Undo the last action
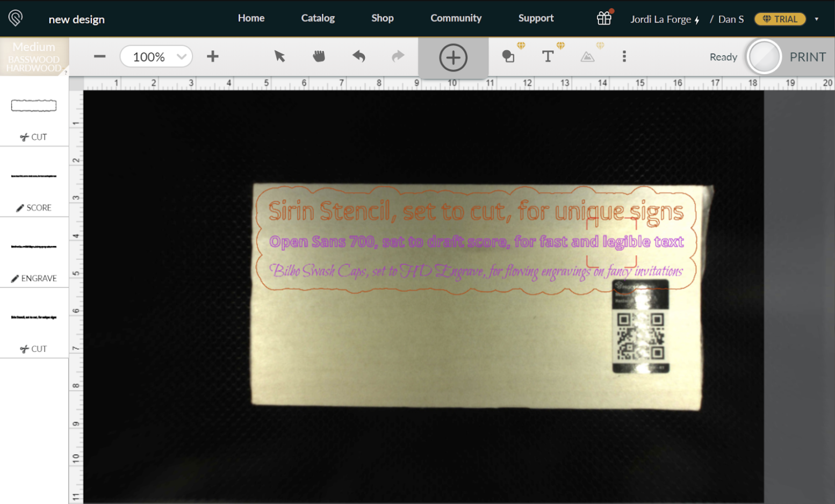The image size is (835, 504). (358, 56)
